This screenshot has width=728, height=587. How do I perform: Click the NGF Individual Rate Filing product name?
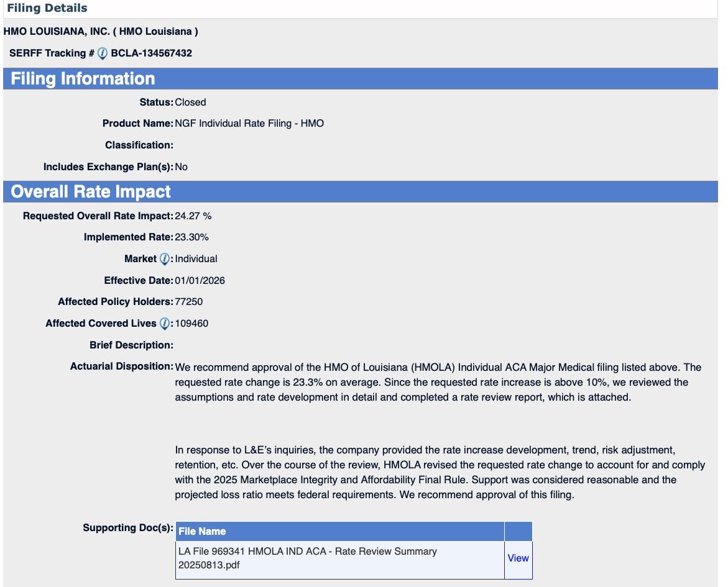click(249, 124)
